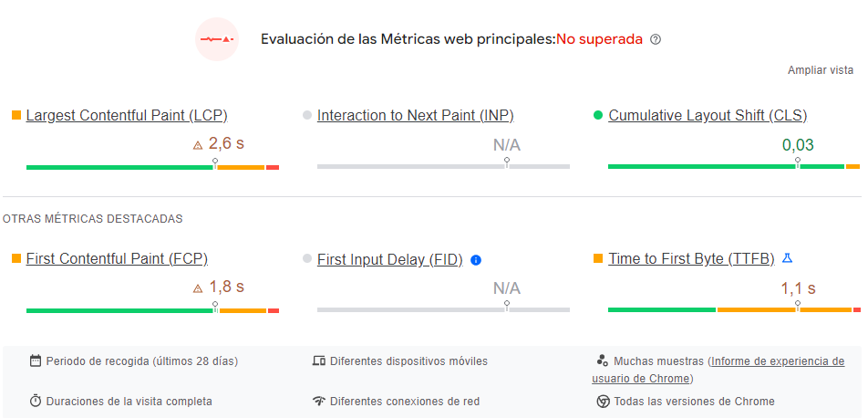The height and width of the screenshot is (418, 868).
Task: Click the devices icon for Diferentes dispositivos móviles
Action: (x=319, y=361)
